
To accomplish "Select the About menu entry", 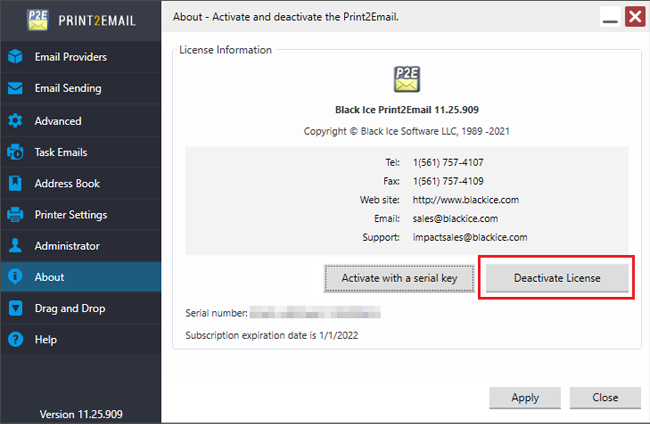I will [81, 277].
